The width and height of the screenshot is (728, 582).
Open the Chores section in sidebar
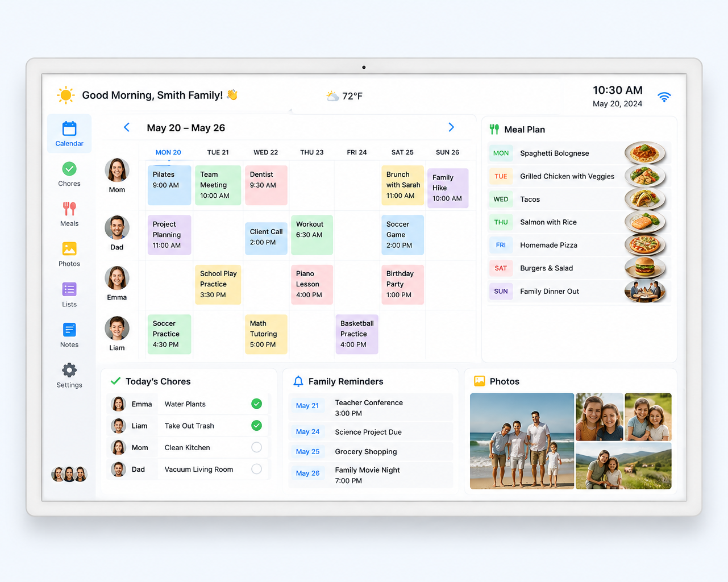[x=69, y=174]
